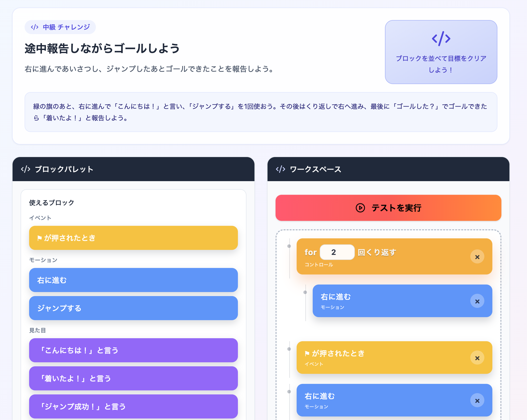Screen dimensions: 527x420
Task: Click the large code icon in hint card
Action: pos(441,39)
